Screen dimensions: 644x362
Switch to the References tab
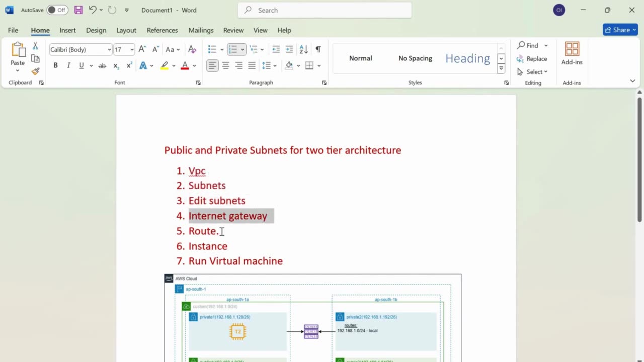(x=162, y=30)
